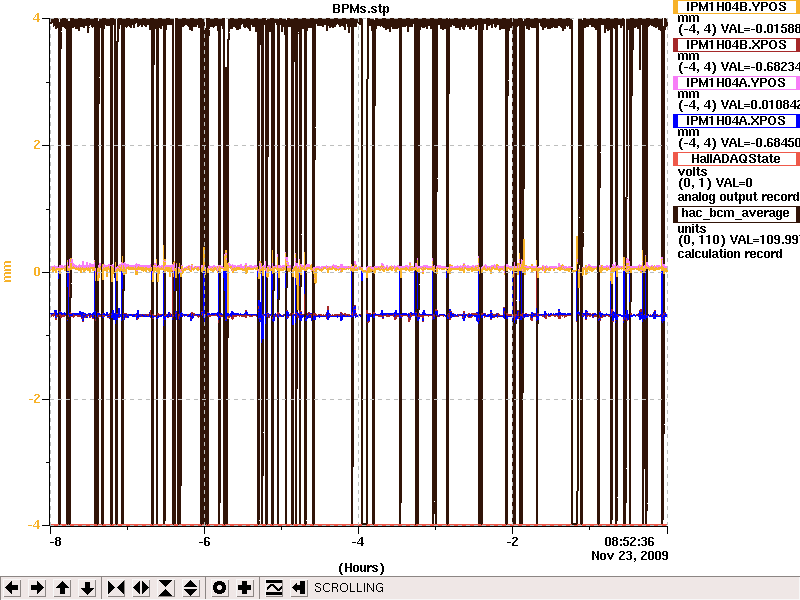This screenshot has width=800, height=600.
Task: Click the 0 tick label on the y-axis
Action: [37, 272]
